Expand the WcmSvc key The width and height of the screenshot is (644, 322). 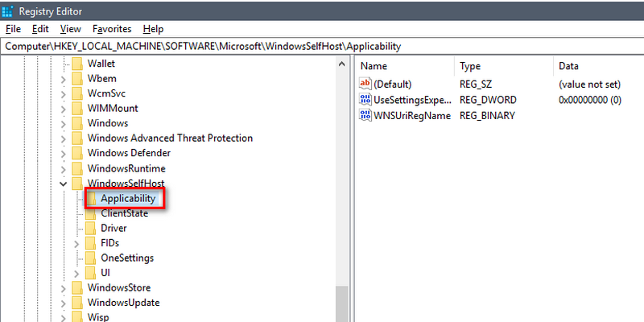tap(63, 94)
